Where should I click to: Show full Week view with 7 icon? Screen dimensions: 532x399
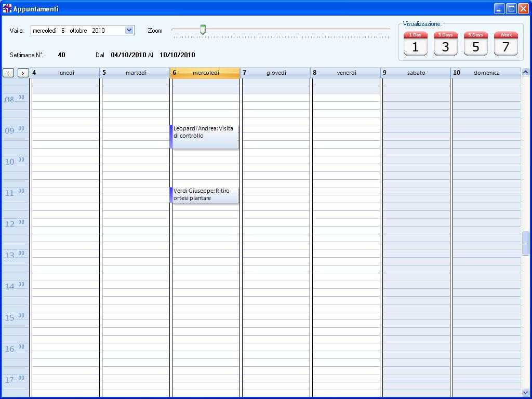coord(506,44)
